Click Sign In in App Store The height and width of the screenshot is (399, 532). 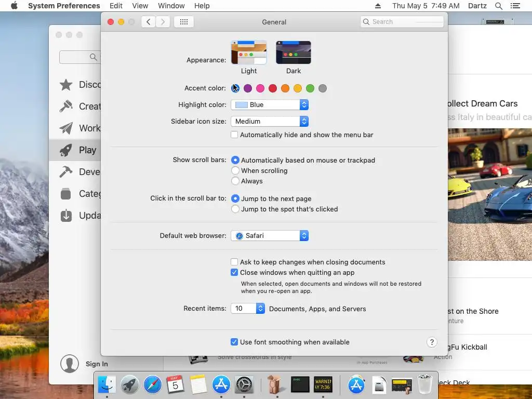pos(97,364)
